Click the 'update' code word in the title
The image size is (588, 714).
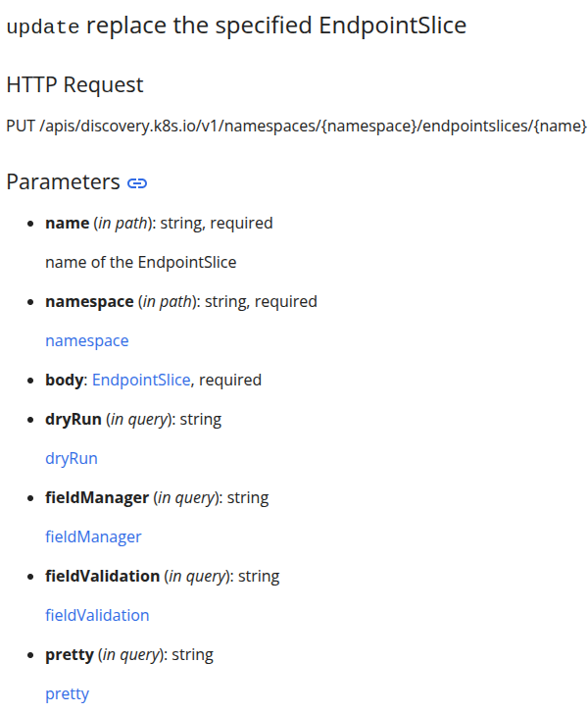coord(42,26)
